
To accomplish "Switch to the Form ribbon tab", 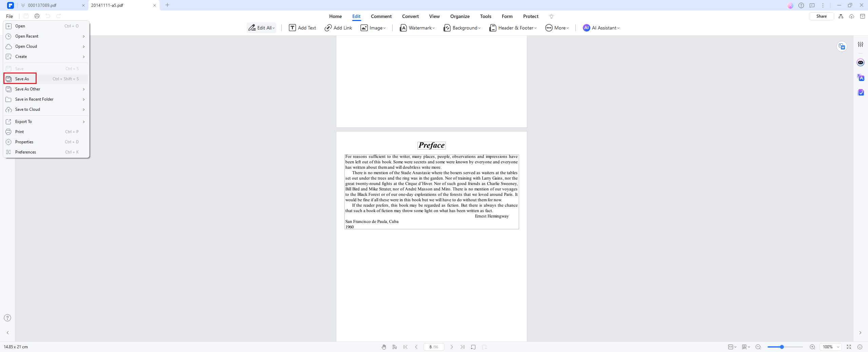I will (507, 16).
